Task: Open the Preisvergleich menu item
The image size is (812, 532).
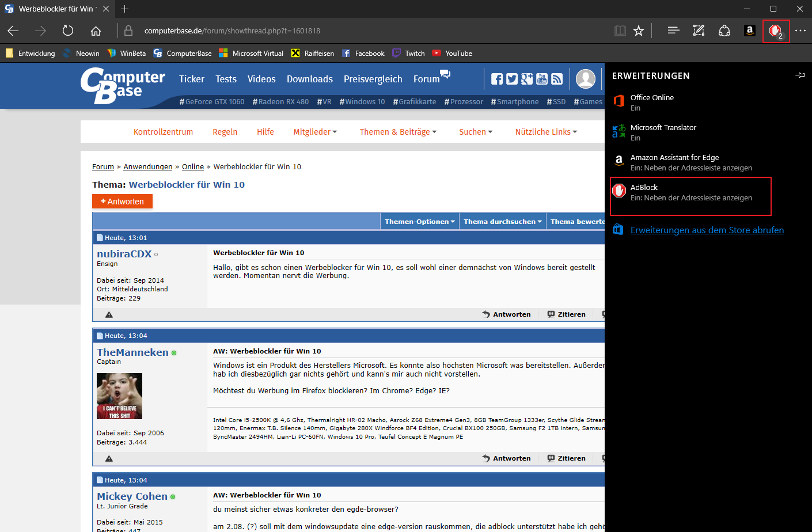Action: pos(373,79)
